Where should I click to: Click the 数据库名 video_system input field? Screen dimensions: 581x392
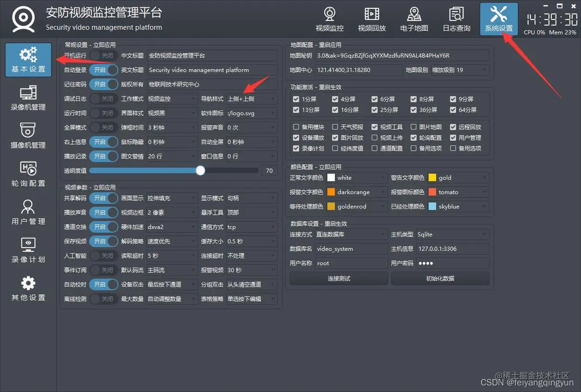[x=351, y=248]
